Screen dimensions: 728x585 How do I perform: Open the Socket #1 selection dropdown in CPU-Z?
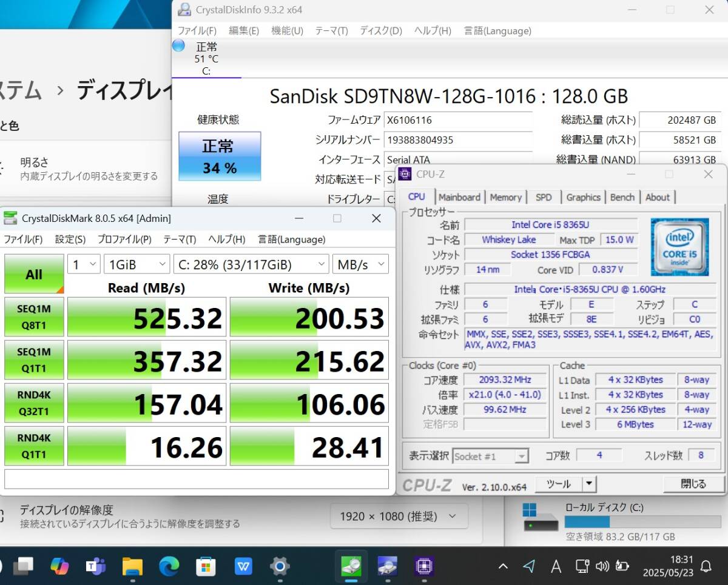tap(491, 456)
